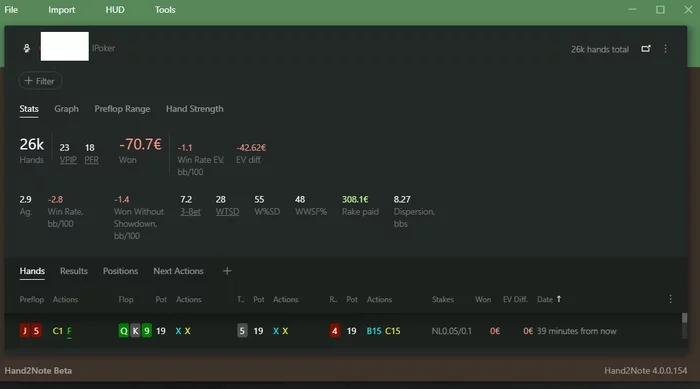The width and height of the screenshot is (700, 389).
Task: Click the river actions B15 C15
Action: 383,331
